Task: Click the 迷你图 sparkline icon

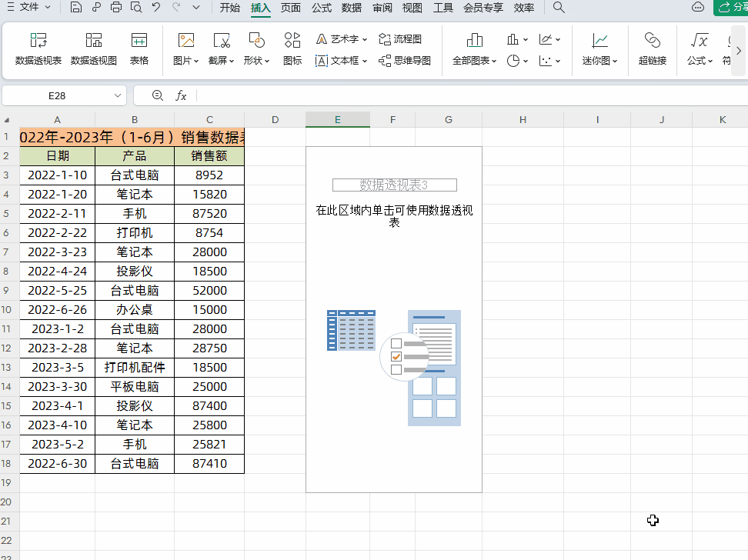Action: pyautogui.click(x=599, y=41)
